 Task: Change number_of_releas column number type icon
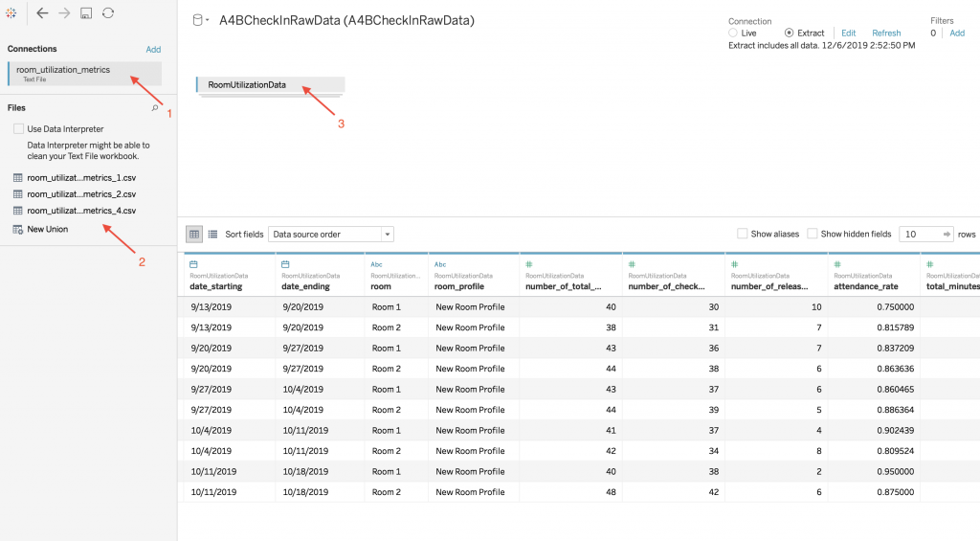pyautogui.click(x=734, y=264)
